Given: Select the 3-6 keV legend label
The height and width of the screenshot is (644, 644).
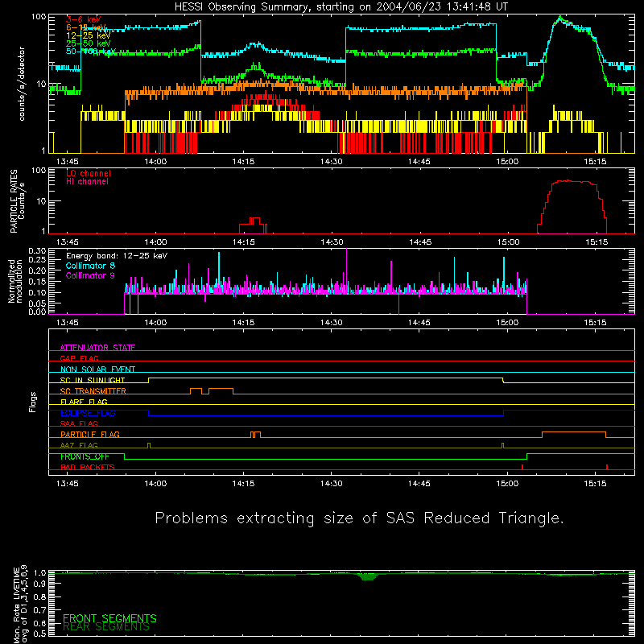Looking at the screenshot, I should click(x=84, y=19).
